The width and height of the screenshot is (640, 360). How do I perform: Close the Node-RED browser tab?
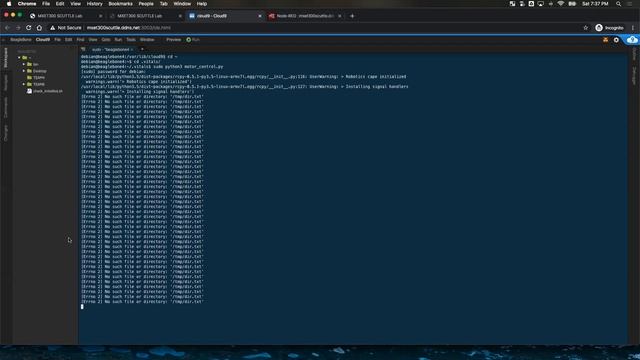(340, 16)
